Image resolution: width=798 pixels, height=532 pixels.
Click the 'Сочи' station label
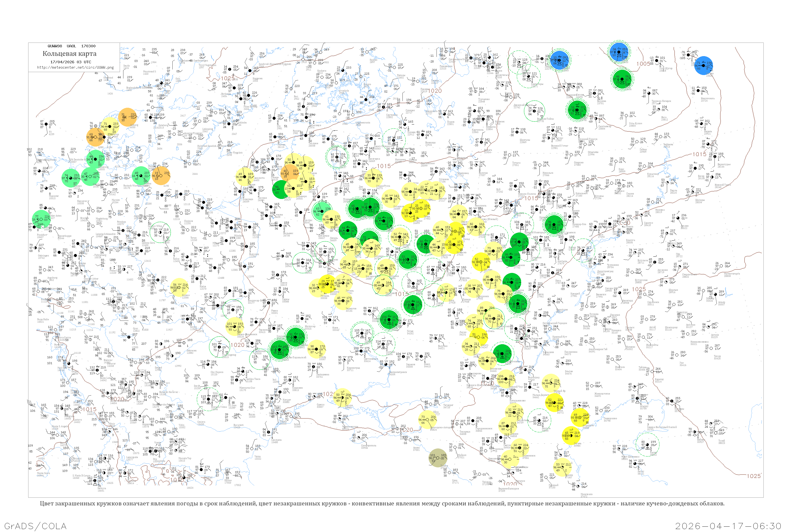click(455, 480)
